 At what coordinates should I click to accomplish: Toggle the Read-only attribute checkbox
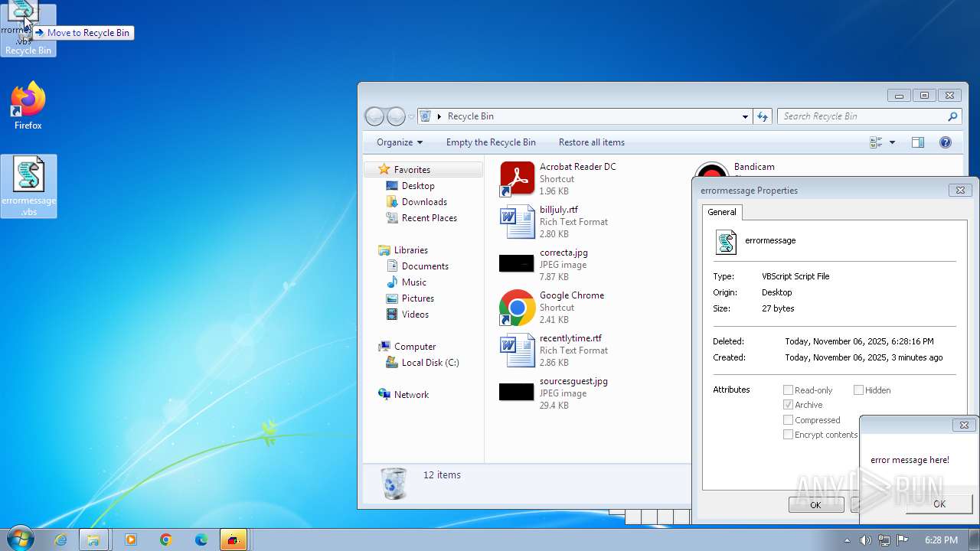(788, 390)
